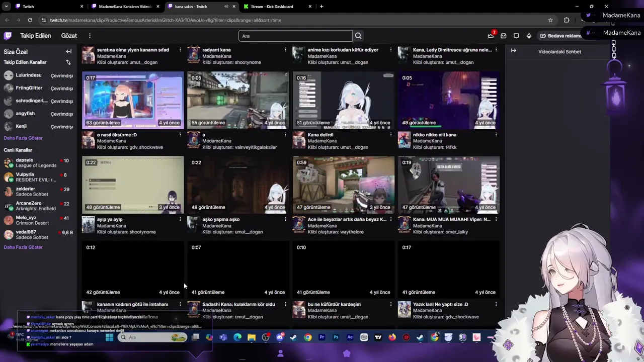Click the taskbar Ara search box
Image resolution: width=644 pixels, height=362 pixels.
pos(153,337)
